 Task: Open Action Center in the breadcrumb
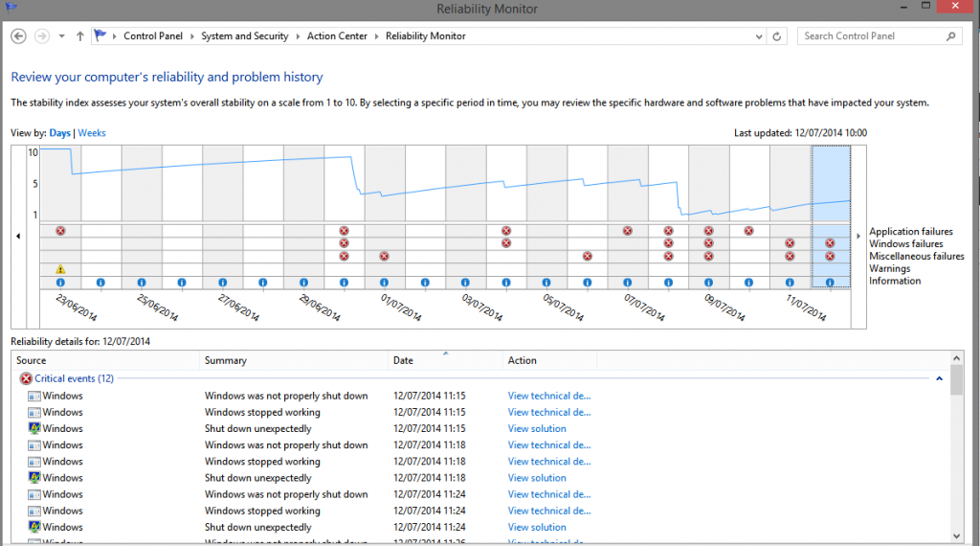337,36
